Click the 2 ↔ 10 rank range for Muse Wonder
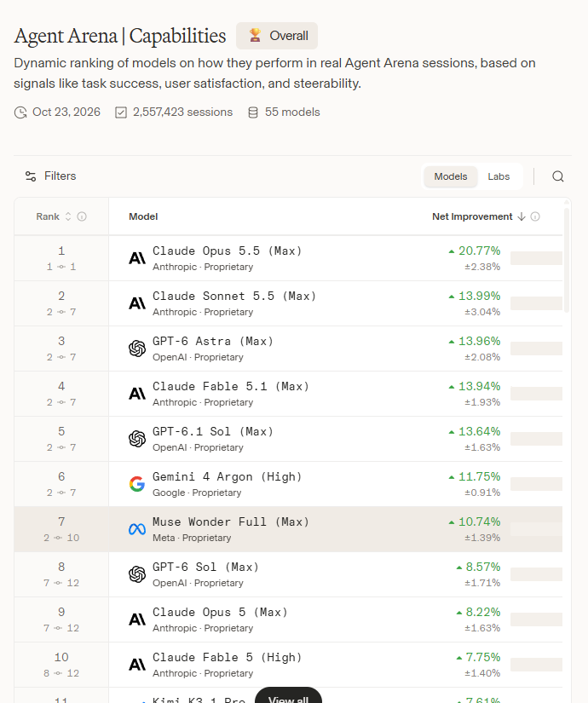Viewport: 588px width, 703px height. [x=61, y=538]
